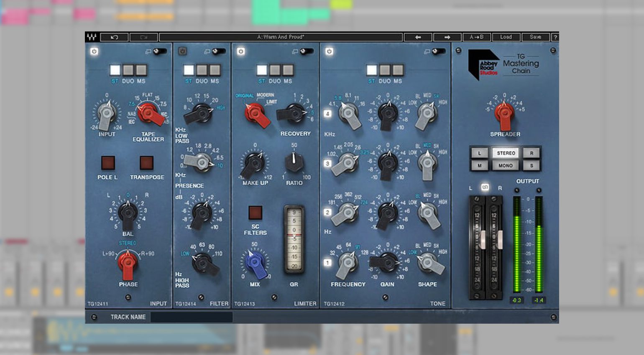Click the undo arrow icon

114,37
